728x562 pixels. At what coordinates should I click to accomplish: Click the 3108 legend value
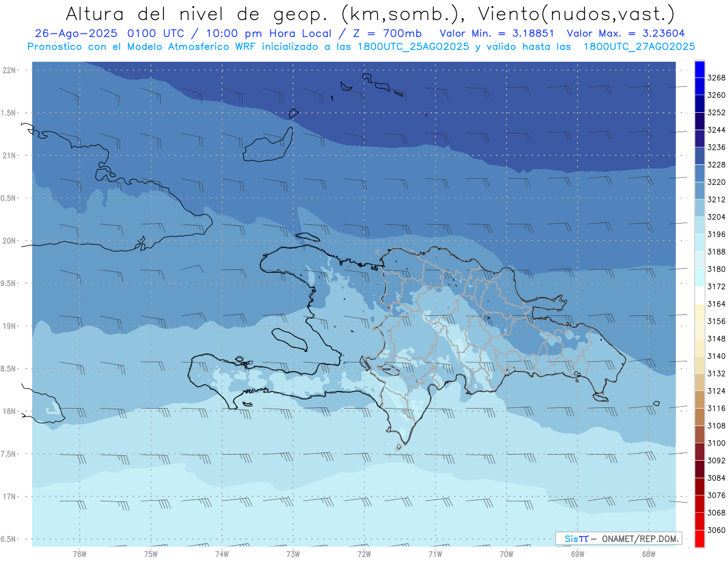pos(716,426)
